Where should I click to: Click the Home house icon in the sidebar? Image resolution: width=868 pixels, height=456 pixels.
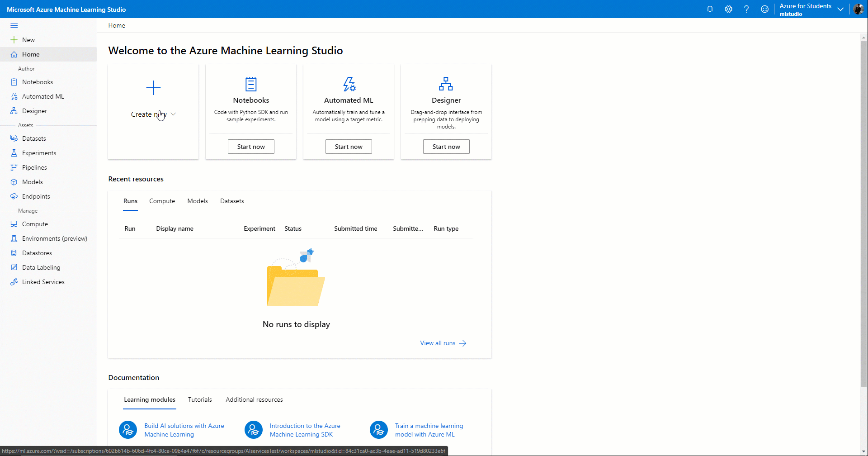tap(14, 54)
